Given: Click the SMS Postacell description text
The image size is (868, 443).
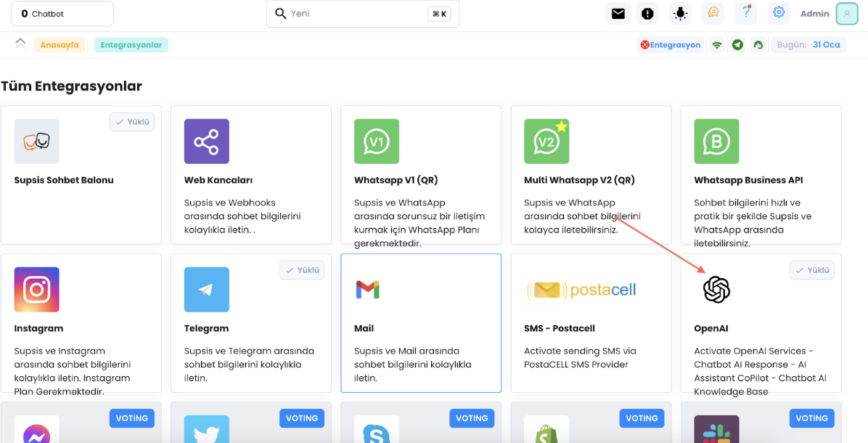Looking at the screenshot, I should point(580,358).
